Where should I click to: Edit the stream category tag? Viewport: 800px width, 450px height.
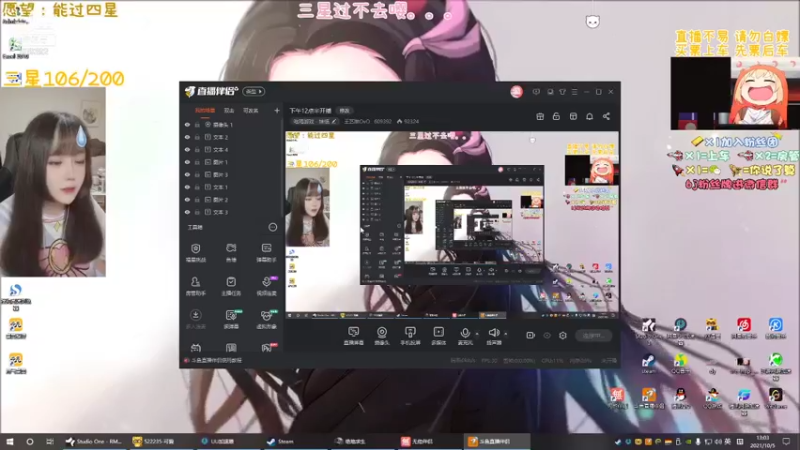tap(315, 121)
